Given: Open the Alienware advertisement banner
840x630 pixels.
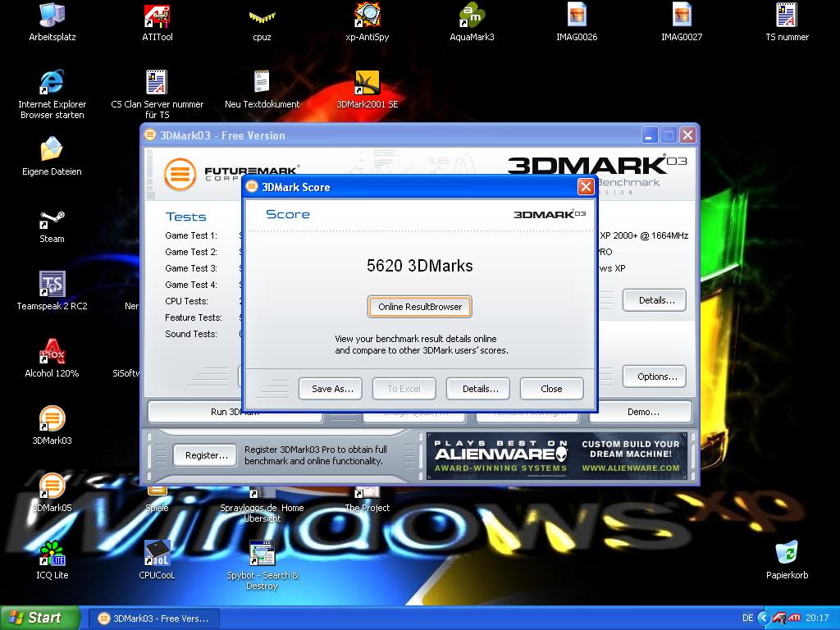Looking at the screenshot, I should tap(557, 456).
